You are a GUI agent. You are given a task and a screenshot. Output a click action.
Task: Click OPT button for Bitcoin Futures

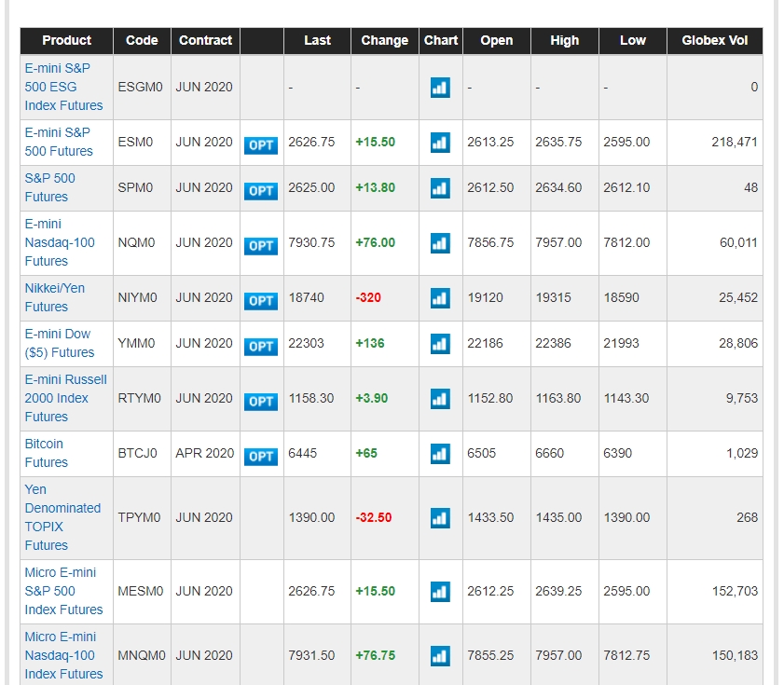pyautogui.click(x=261, y=457)
